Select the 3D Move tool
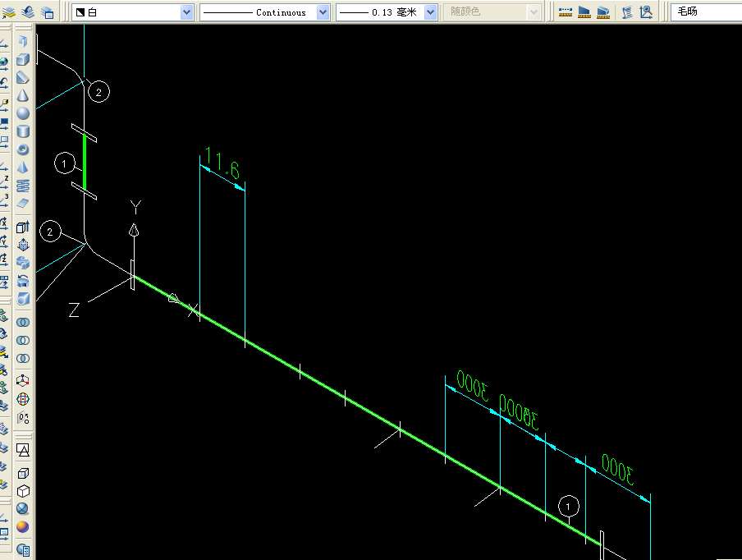The height and width of the screenshot is (560, 742). point(23,381)
